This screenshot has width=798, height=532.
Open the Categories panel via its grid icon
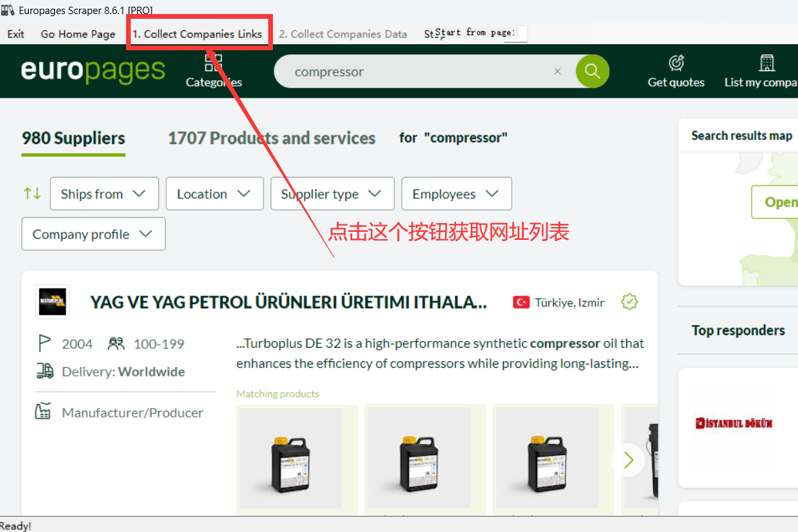point(213,62)
